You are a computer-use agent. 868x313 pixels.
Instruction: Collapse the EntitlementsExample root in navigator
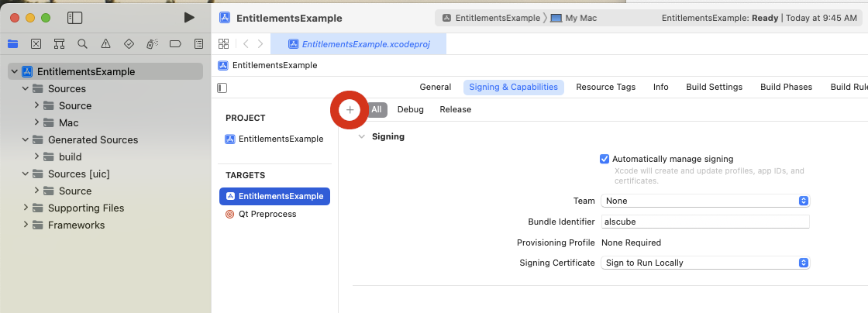click(x=15, y=71)
